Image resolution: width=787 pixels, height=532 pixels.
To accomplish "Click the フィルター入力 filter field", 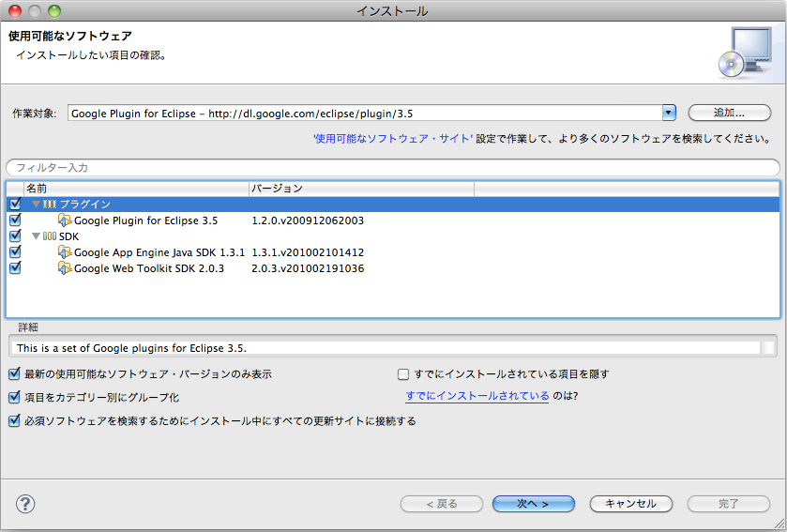I will click(x=392, y=167).
